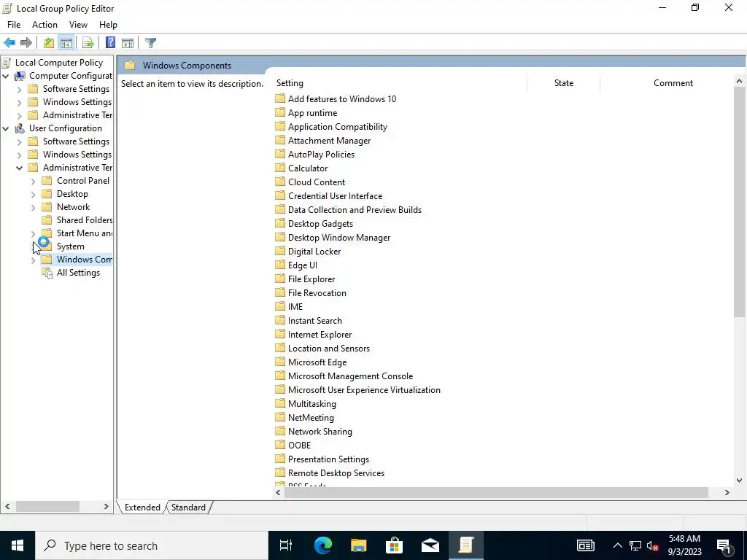The image size is (747, 560).
Task: Expand the Desktop tree node
Action: coord(33,194)
